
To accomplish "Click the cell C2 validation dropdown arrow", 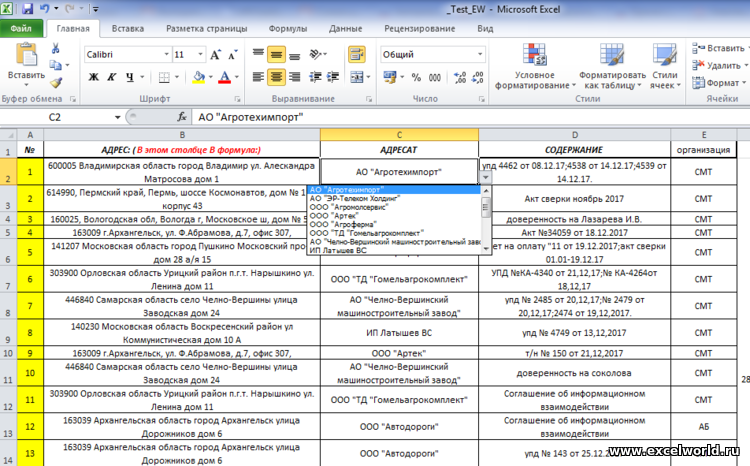I will click(485, 178).
